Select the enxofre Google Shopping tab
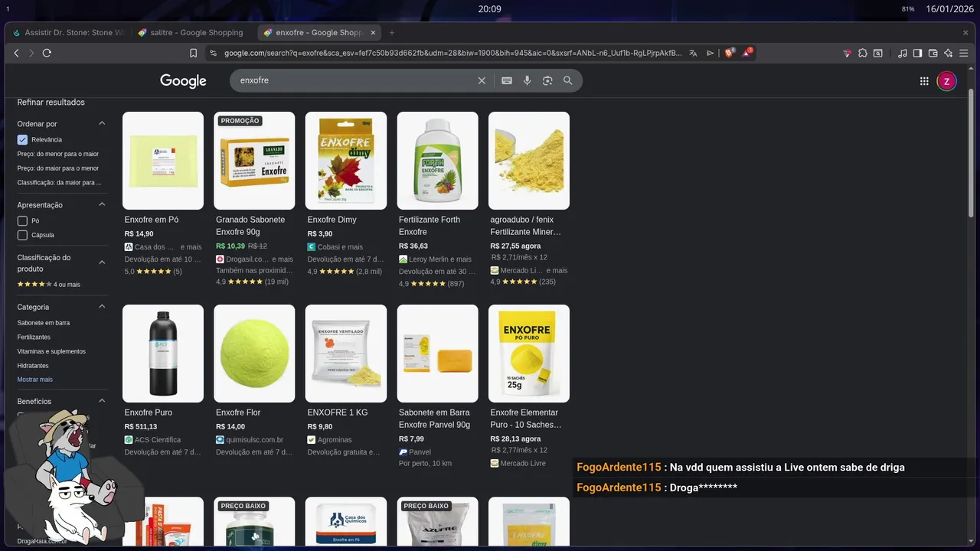The height and width of the screenshot is (551, 980). pos(318,33)
